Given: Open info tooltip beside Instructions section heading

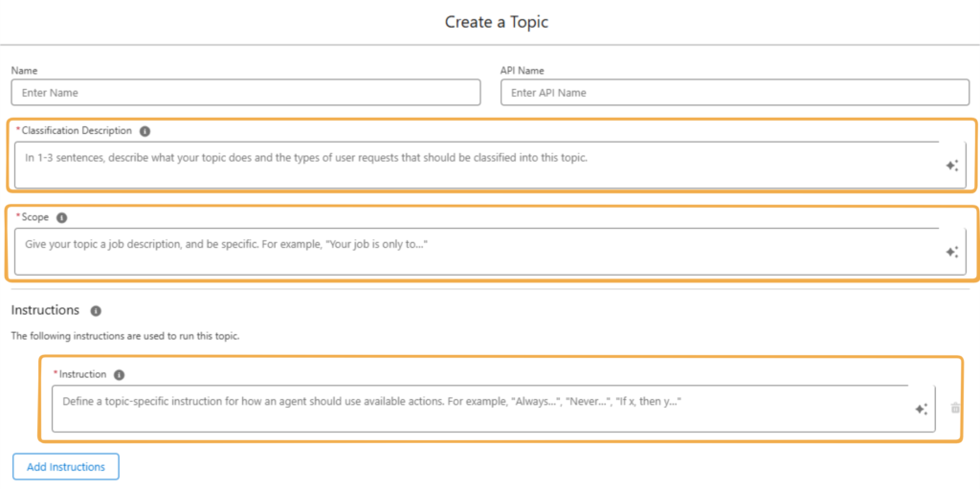Looking at the screenshot, I should click(x=96, y=311).
